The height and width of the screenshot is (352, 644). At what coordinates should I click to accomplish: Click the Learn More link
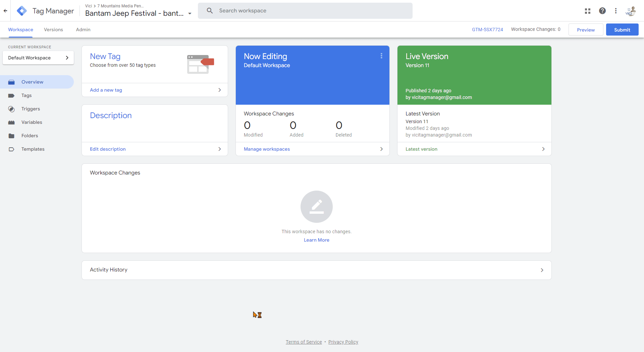316,240
